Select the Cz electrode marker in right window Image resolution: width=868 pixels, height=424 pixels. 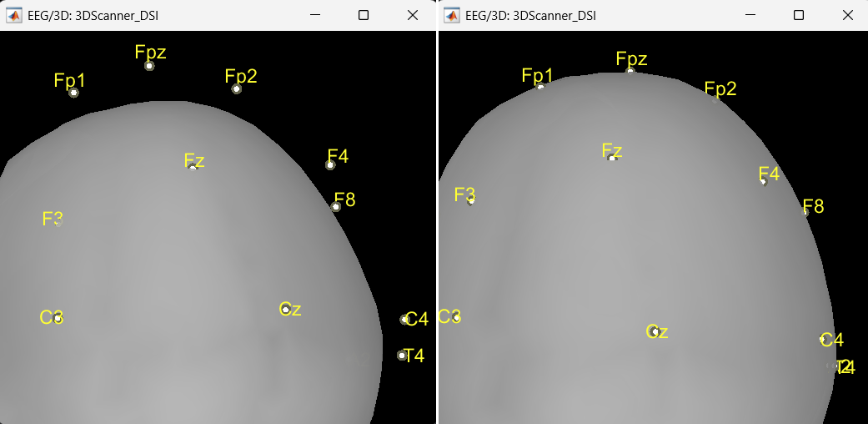655,331
